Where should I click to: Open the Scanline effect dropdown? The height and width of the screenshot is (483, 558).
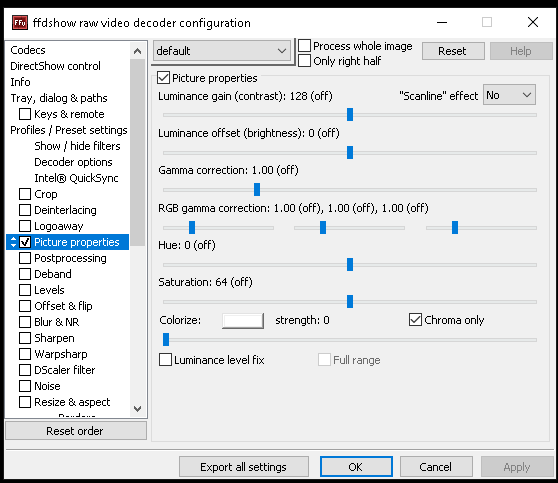[509, 95]
